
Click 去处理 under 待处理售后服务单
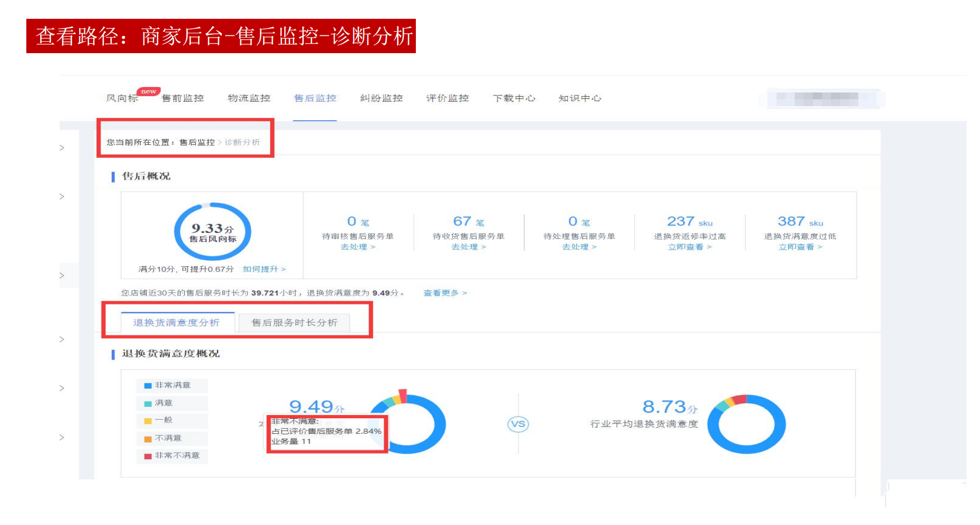point(579,247)
